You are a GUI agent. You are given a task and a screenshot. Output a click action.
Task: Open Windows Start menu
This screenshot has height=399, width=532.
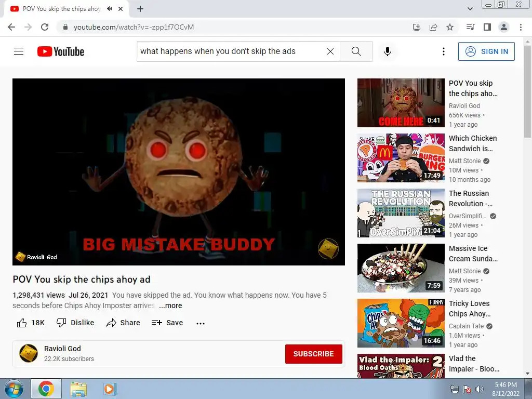coord(13,389)
